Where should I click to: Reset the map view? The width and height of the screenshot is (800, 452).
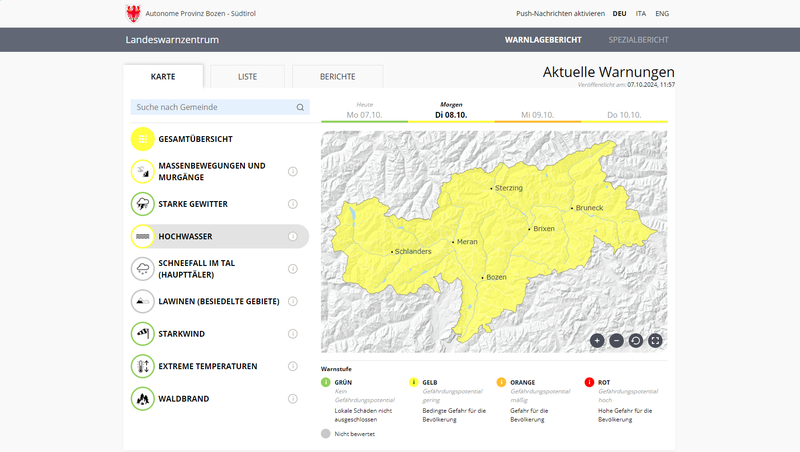636,340
